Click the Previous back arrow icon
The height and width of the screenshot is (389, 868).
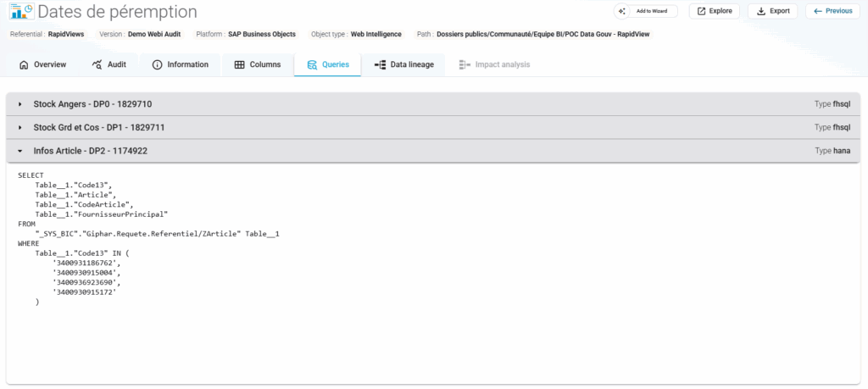coord(818,11)
